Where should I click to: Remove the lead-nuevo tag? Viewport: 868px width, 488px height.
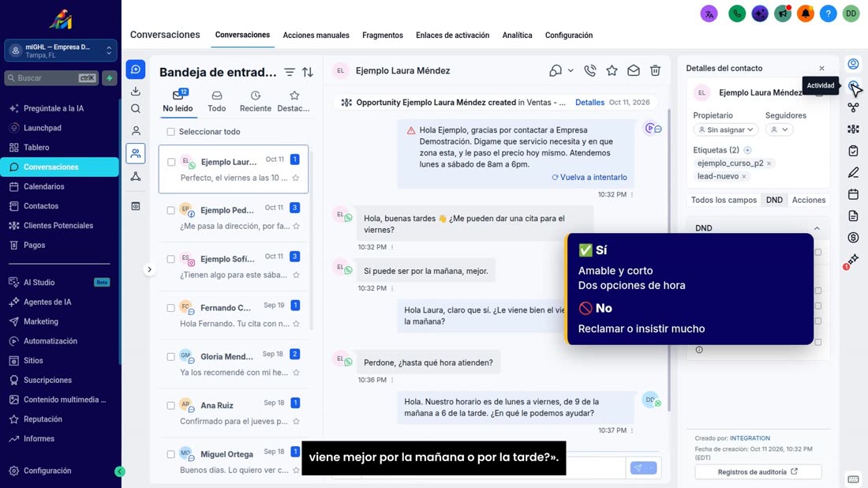point(744,177)
